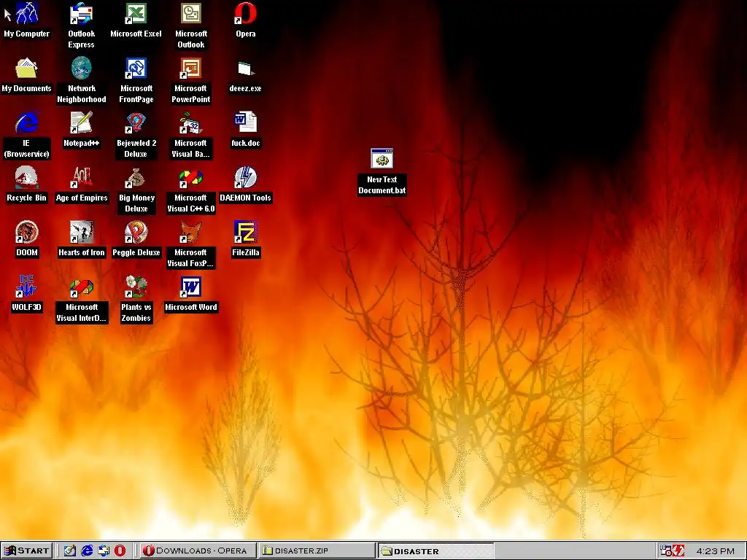Launch the notepad quick launch icon in taskbar
747x560 pixels.
coord(69,551)
